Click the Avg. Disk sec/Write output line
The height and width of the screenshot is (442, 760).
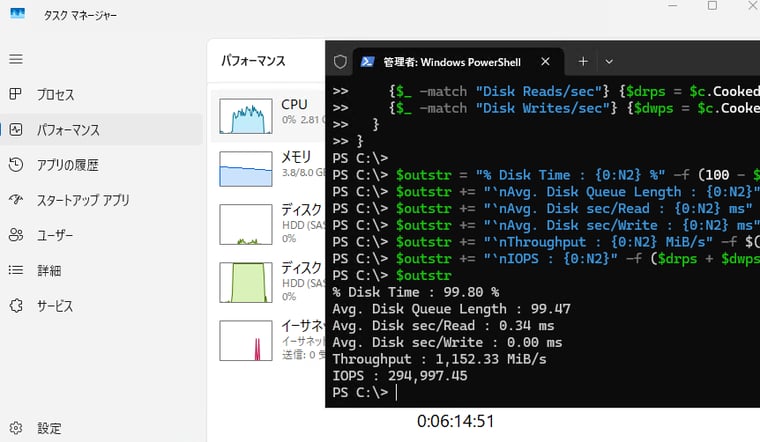(447, 342)
